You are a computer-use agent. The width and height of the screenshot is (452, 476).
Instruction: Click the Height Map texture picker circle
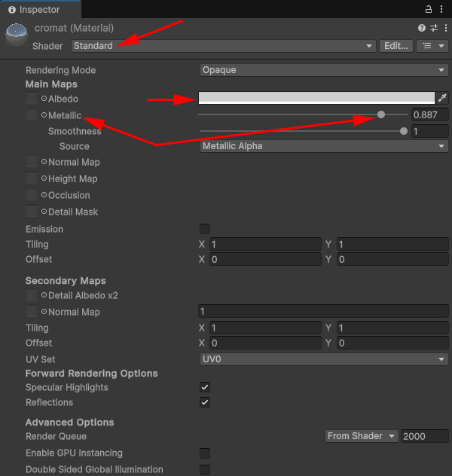click(44, 178)
